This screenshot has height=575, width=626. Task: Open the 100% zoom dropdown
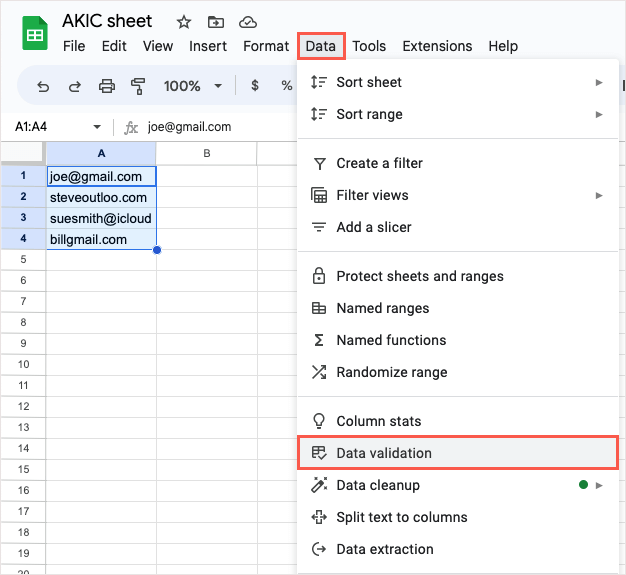point(192,86)
